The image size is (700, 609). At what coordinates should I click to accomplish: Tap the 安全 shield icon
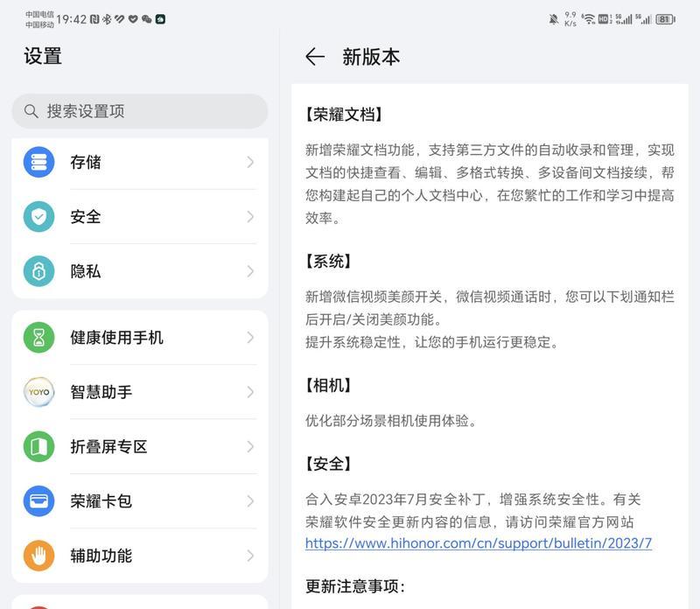(x=38, y=216)
